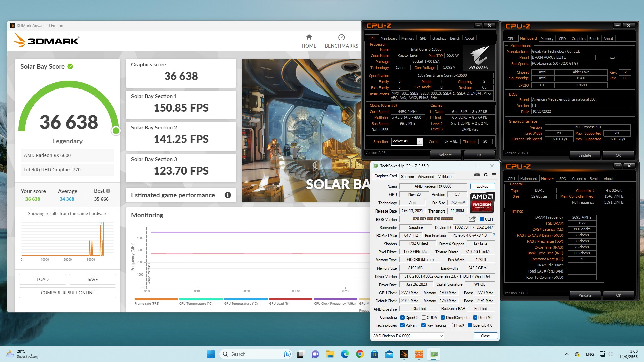Launch Microsoft Edge from the taskbar
644x362 pixels.
(345, 354)
